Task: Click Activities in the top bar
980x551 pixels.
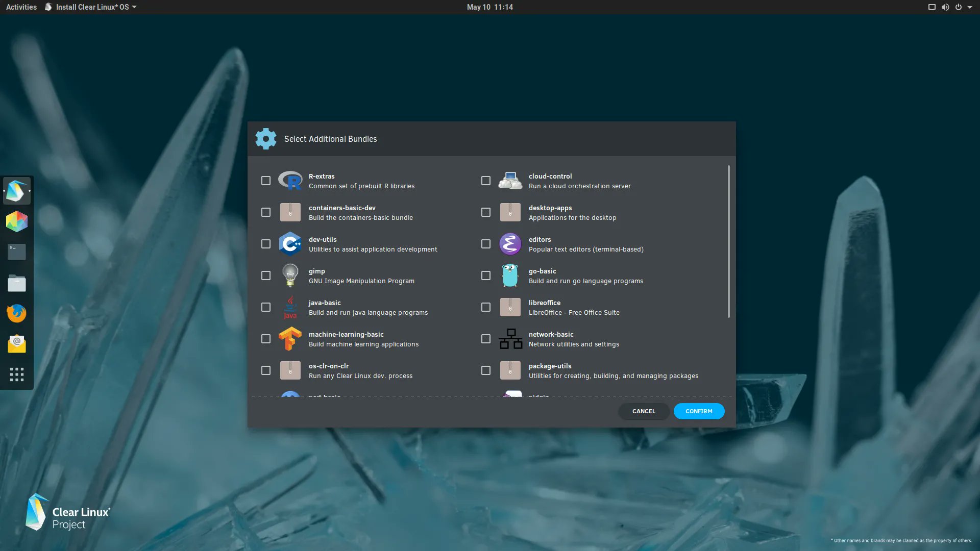Action: pos(21,7)
